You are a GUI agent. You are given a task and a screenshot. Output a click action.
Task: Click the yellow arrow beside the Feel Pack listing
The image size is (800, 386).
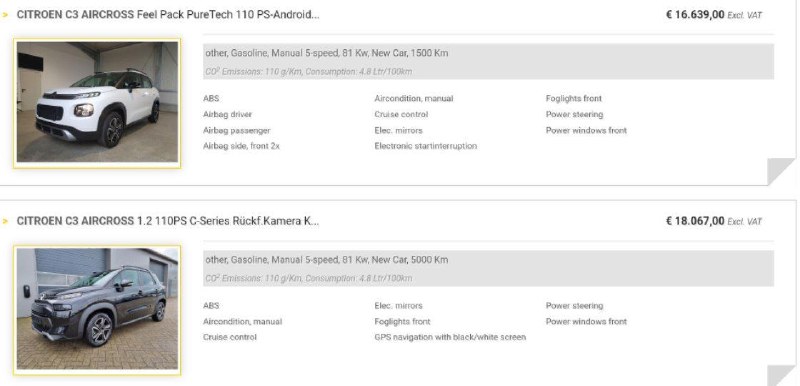pyautogui.click(x=6, y=15)
